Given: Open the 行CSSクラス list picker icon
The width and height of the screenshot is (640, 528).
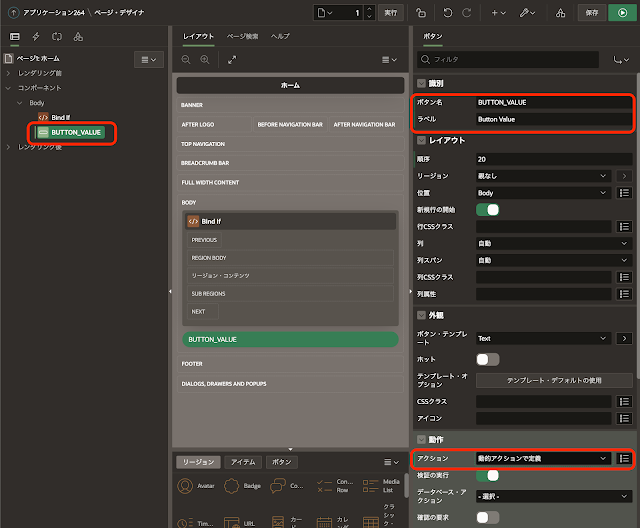Looking at the screenshot, I should (624, 226).
